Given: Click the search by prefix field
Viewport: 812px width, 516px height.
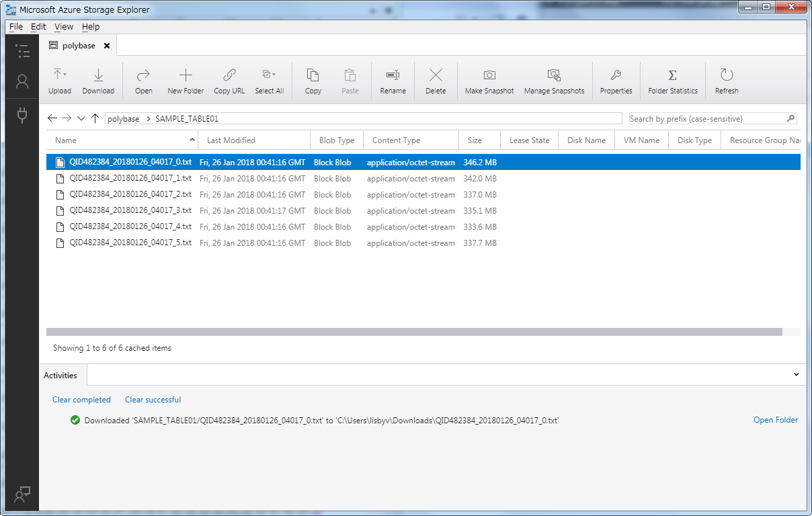Looking at the screenshot, I should click(706, 119).
